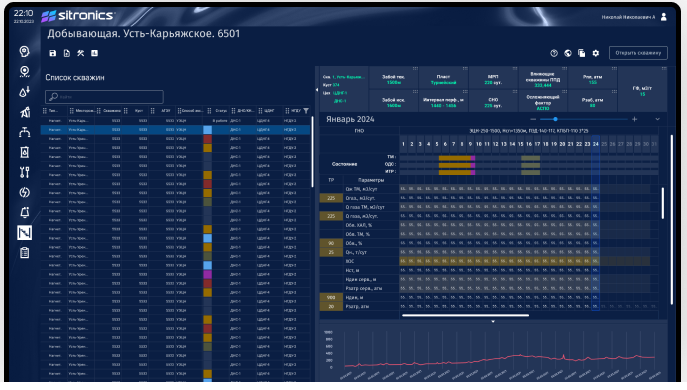Click the Открыть скважину button
687x390 pixels.
coord(638,53)
